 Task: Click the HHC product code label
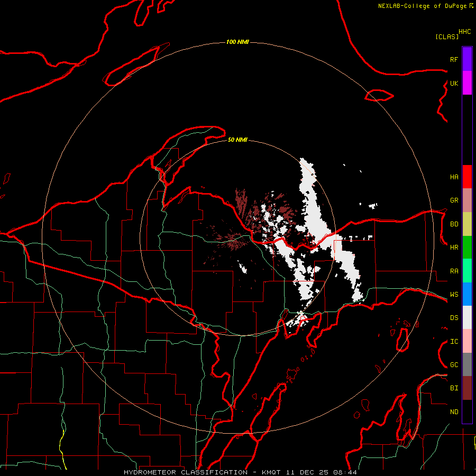465,32
